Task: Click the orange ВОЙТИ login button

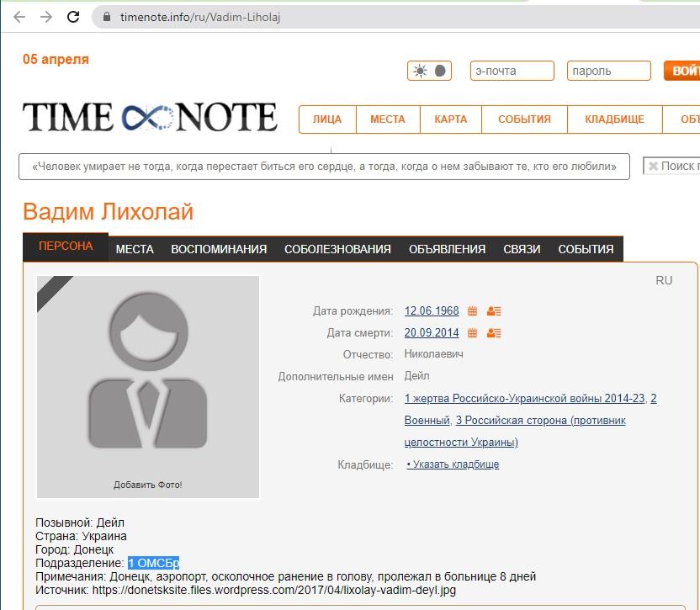Action: [x=681, y=71]
